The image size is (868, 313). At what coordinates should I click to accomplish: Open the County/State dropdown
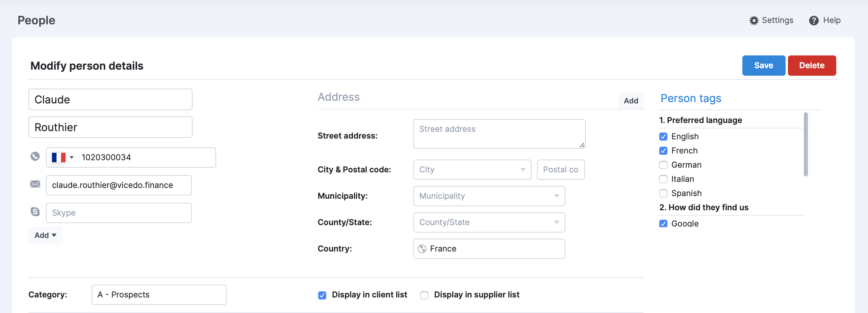tap(489, 222)
